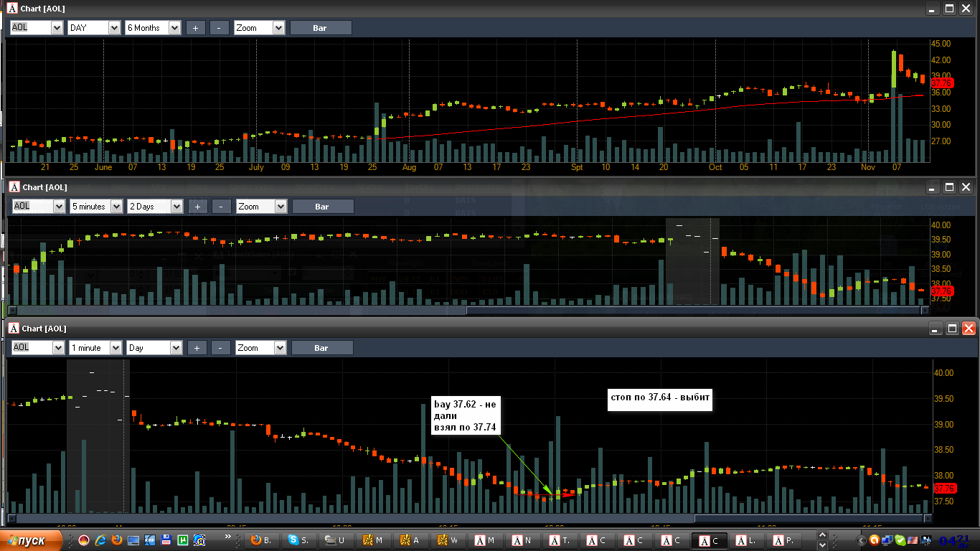Viewport: 980px width, 551px height.
Task: Switch to Skype 'S.' taskbar button
Action: click(x=300, y=540)
